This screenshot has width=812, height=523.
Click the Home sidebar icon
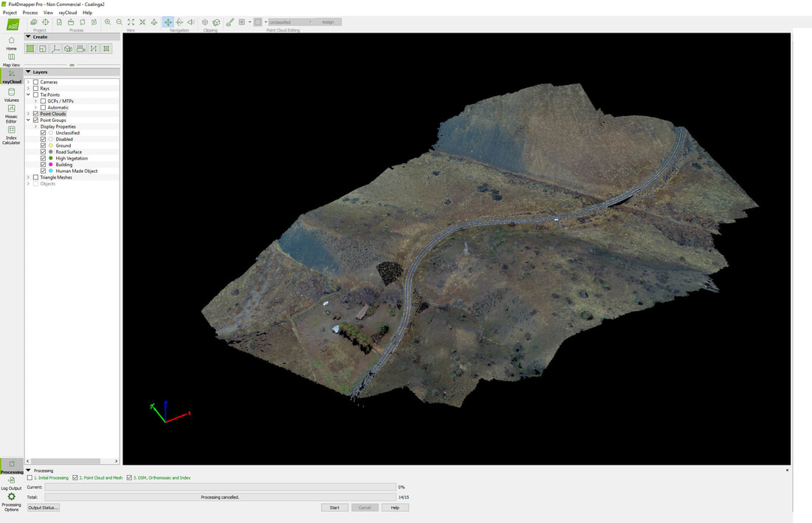(11, 40)
